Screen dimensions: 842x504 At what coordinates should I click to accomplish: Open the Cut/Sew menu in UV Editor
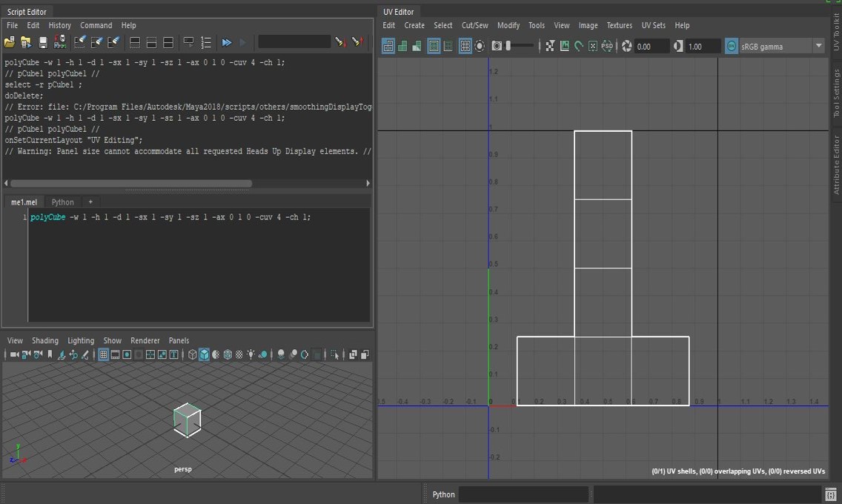coord(474,25)
